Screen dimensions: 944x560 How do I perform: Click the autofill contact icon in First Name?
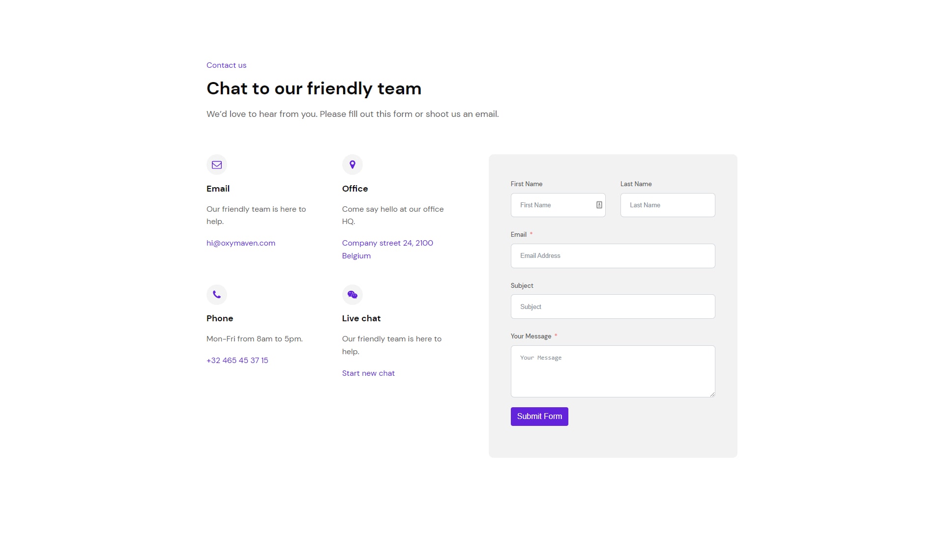pos(599,205)
